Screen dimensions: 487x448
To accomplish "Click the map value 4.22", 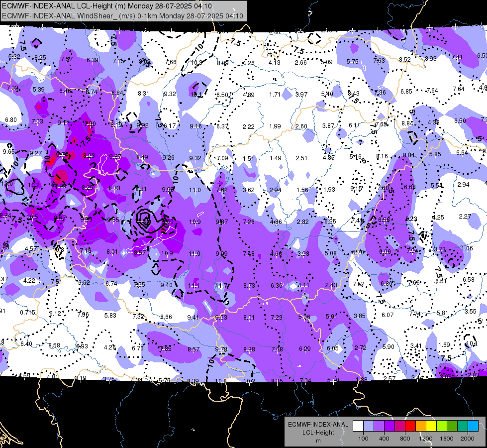I will pyautogui.click(x=29, y=280).
